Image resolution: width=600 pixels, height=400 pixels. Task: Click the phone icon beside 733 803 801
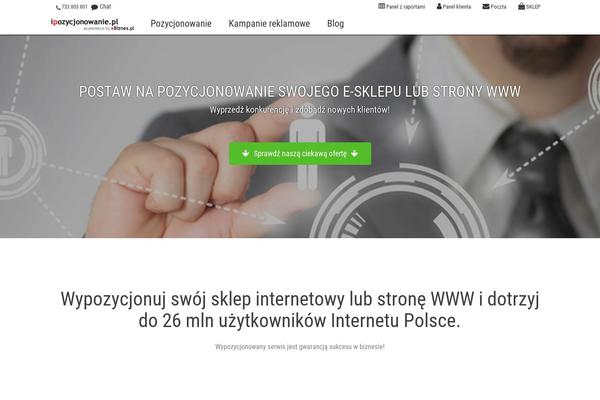pyautogui.click(x=58, y=7)
